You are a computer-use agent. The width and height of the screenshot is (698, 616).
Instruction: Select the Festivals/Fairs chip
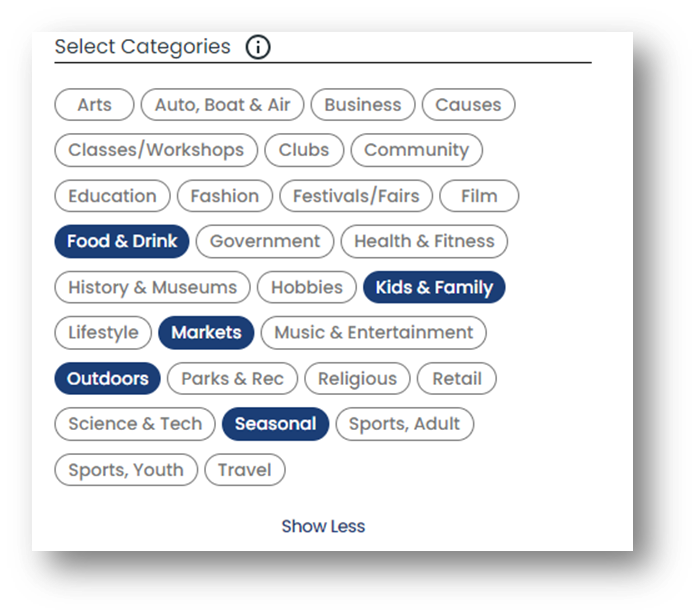356,196
